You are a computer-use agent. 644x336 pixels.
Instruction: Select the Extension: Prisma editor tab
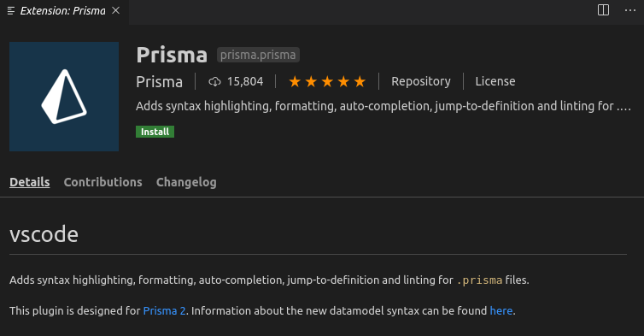(x=64, y=12)
